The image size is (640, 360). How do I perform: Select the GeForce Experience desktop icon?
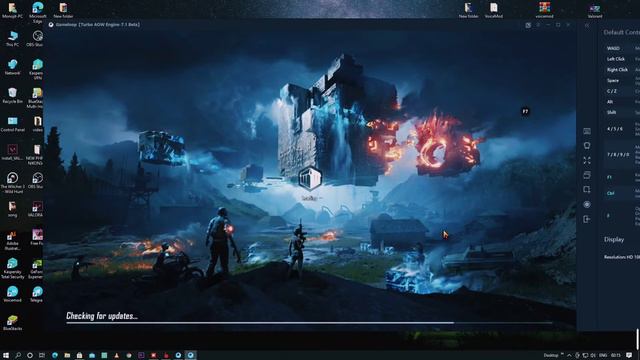click(37, 269)
